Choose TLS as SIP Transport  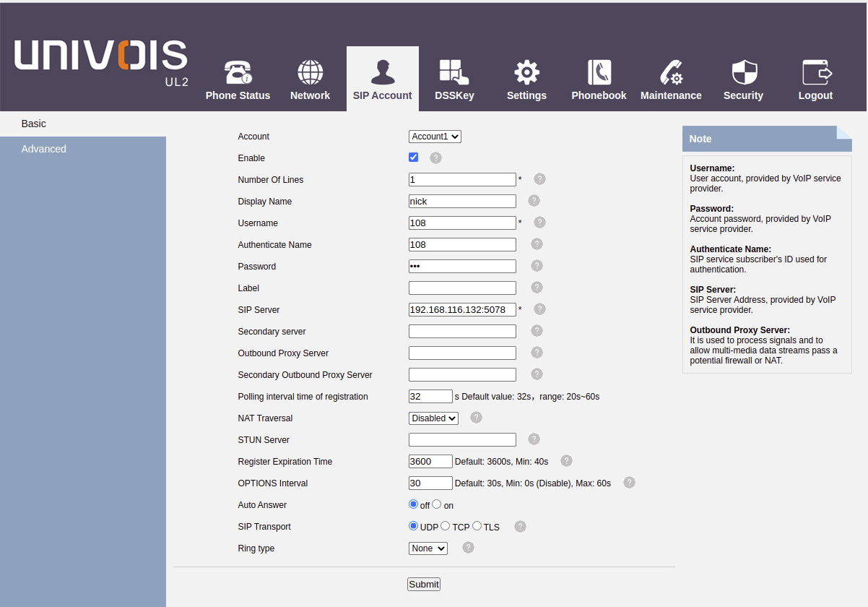click(477, 526)
